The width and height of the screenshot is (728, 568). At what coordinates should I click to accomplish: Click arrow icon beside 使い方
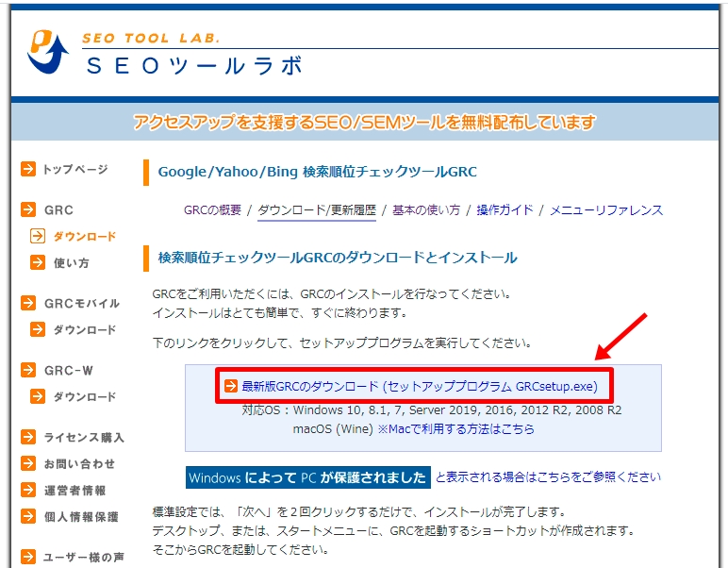38,262
